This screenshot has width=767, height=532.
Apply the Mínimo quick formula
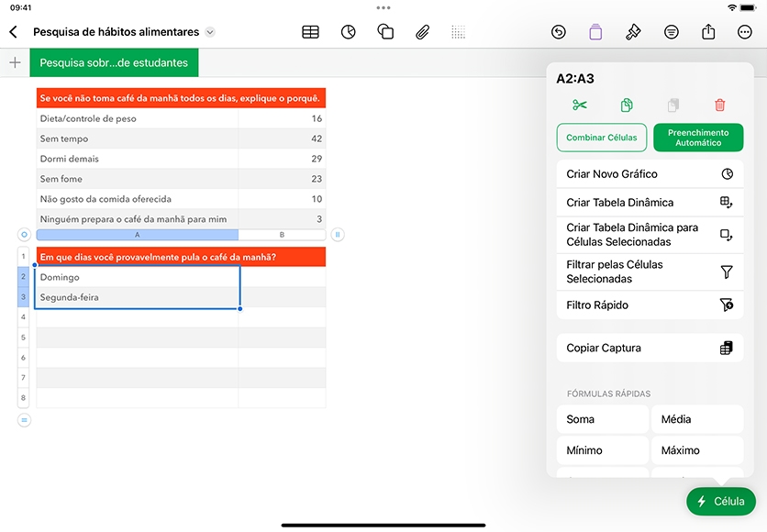(x=603, y=450)
